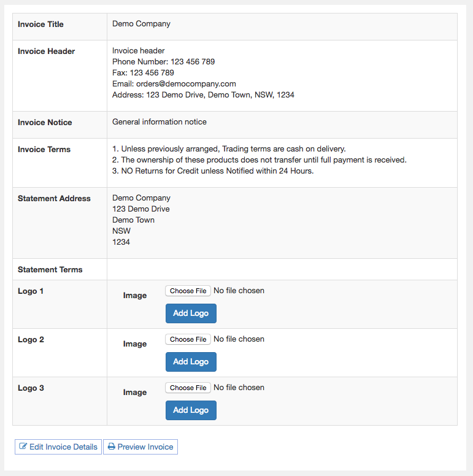Click Add Logo button under Logo 3
Viewport: 473px width, 476px height.
click(191, 410)
